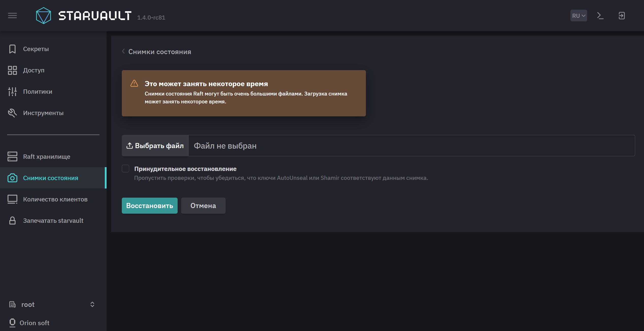Click the bookmark icon beside Секреты

(x=12, y=49)
